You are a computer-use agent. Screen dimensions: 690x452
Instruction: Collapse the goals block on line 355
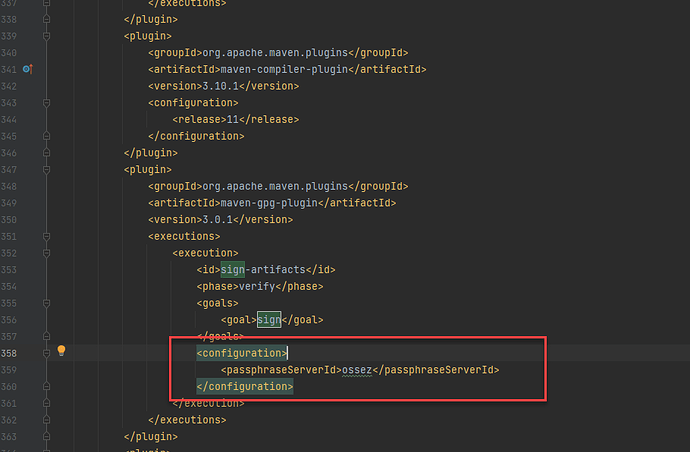[x=46, y=303]
